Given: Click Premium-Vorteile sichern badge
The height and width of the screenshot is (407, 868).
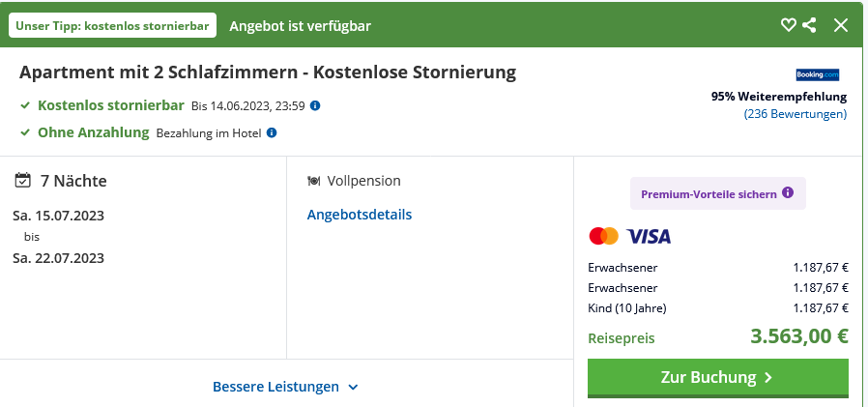Looking at the screenshot, I should coord(718,193).
